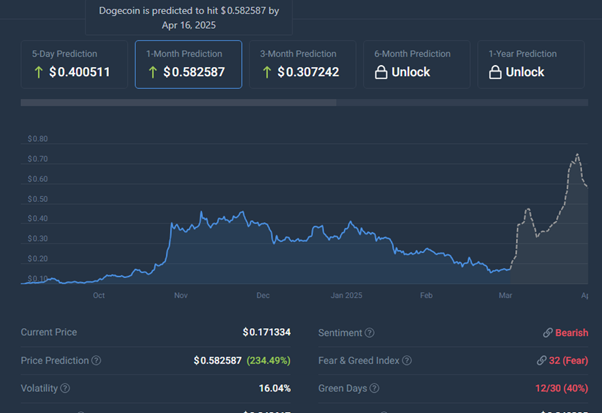Screen dimensions: 602x413
Task: Click the Oct label on chart axis
Action: [99, 295]
